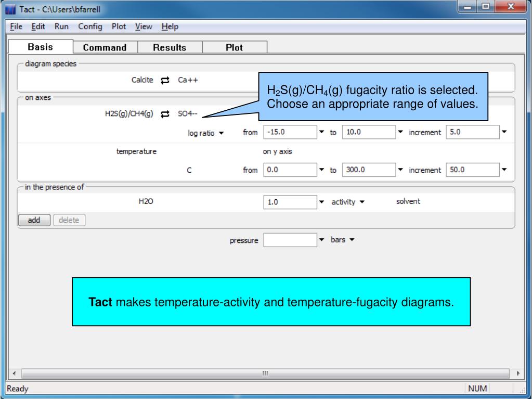532x399 pixels.
Task: Open the Config menu
Action: coord(90,27)
